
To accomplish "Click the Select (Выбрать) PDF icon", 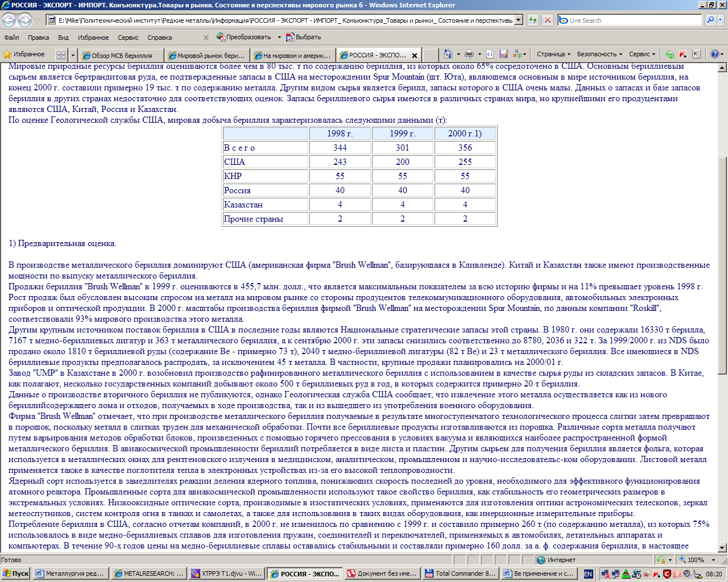I will click(x=304, y=37).
